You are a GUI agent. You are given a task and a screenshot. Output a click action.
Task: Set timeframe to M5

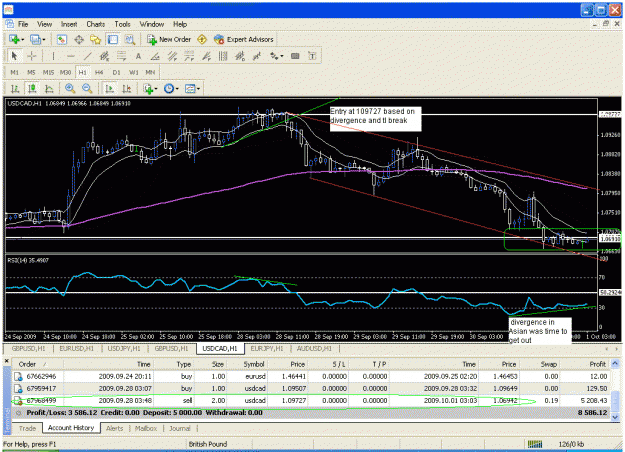(x=31, y=73)
